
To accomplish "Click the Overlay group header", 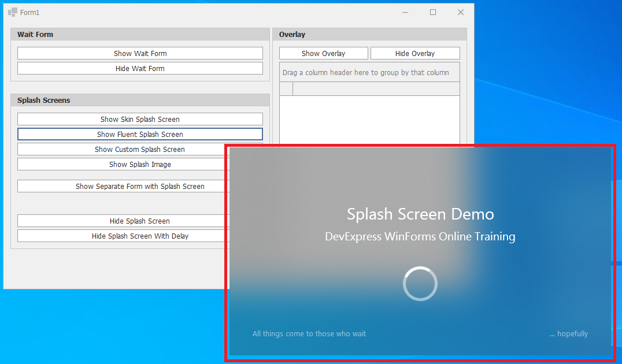I will point(369,34).
